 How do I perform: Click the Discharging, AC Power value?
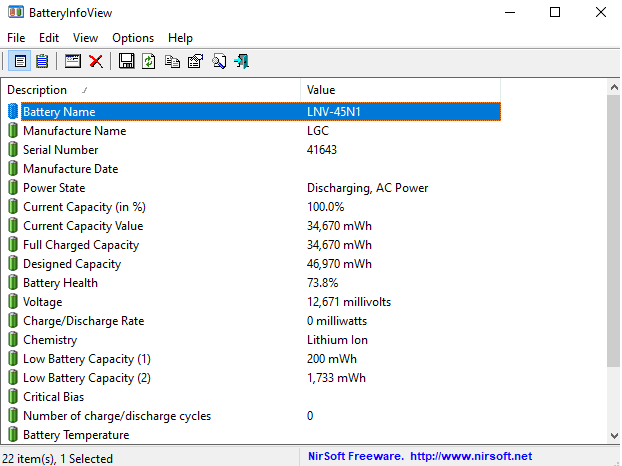pyautogui.click(x=367, y=188)
